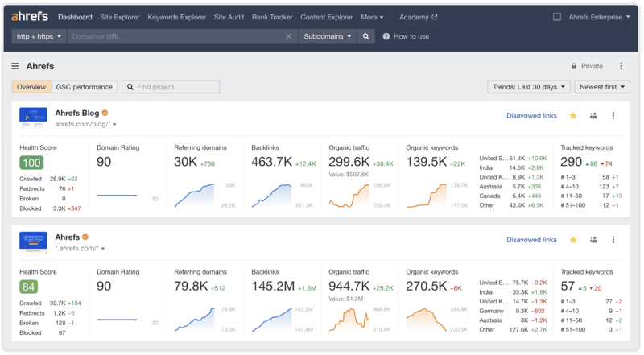This screenshot has height=355, width=644.
Task: Open the folder's three-dot options menu
Action: click(x=621, y=66)
